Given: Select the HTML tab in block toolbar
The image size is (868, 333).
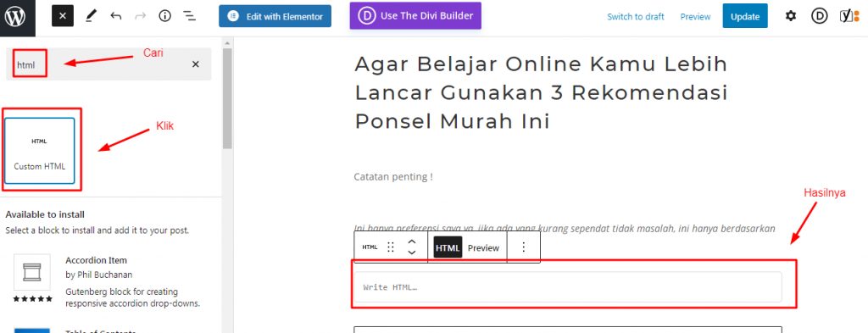Looking at the screenshot, I should point(448,247).
